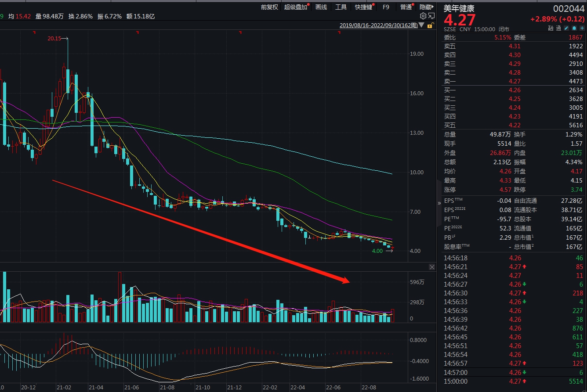Click the 换 2.86% turnover readout
The image size is (587, 392).
[x=80, y=16]
